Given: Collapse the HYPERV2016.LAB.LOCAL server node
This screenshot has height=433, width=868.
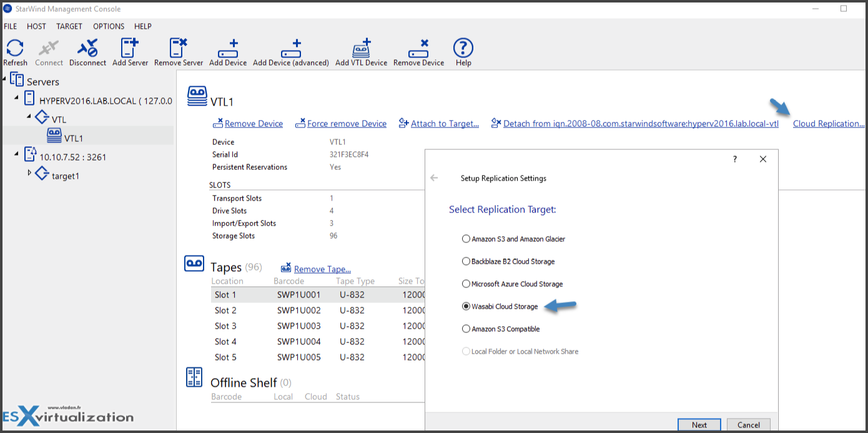Looking at the screenshot, I should pos(17,97).
